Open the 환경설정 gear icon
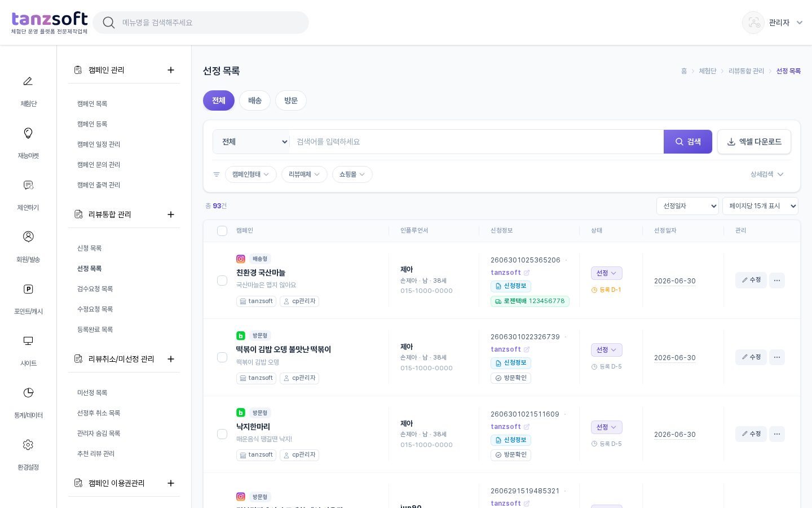 [x=28, y=445]
